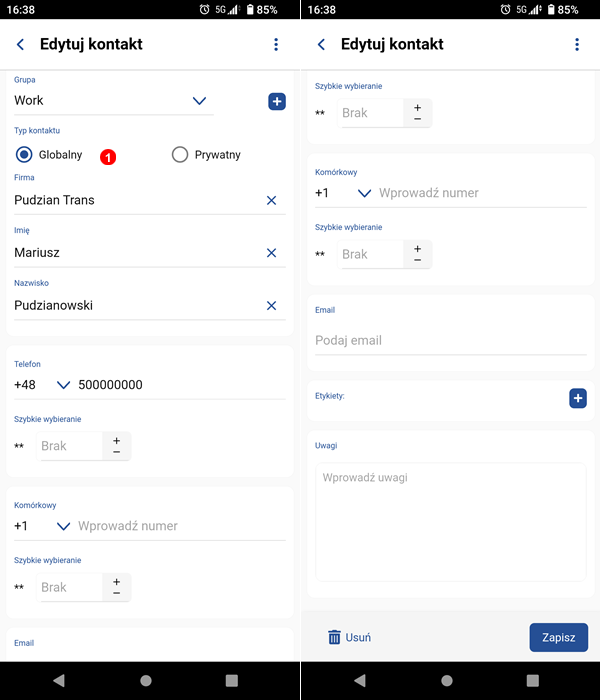Tap trash icon beside Usuń
600x700 pixels.
(x=334, y=637)
